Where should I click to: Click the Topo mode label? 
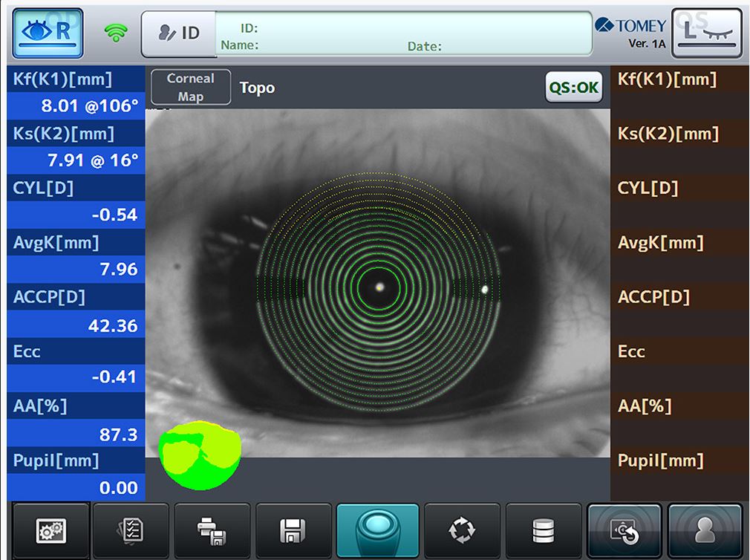[x=257, y=88]
